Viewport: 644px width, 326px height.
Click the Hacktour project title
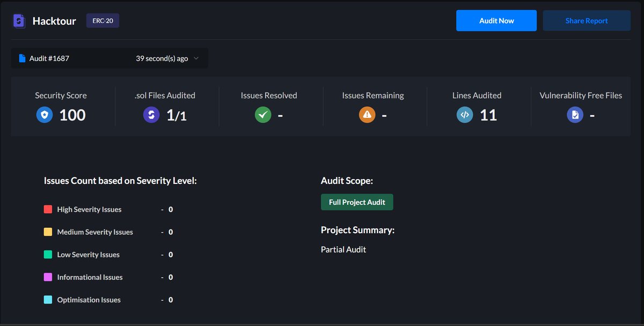pyautogui.click(x=54, y=21)
